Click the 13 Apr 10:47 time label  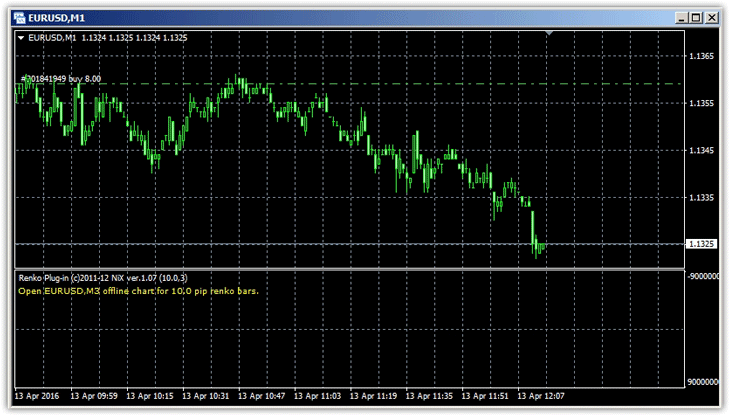(262, 395)
